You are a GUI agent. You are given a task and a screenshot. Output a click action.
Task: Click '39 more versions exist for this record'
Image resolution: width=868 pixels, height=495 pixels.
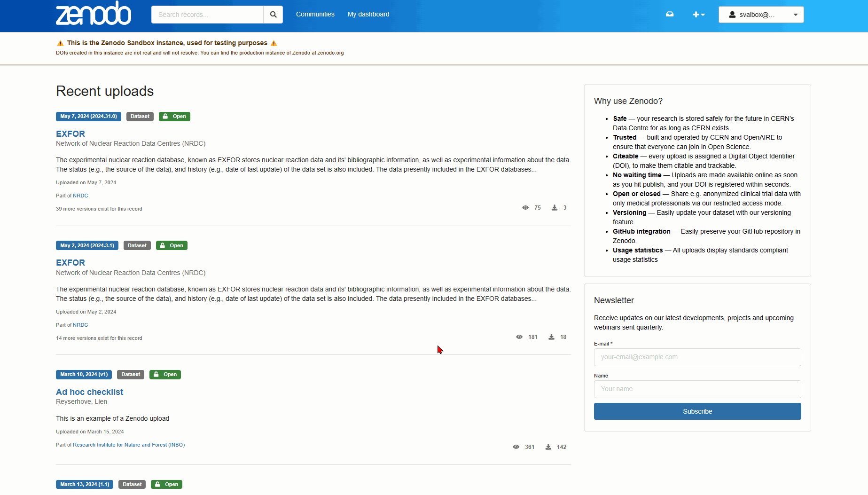(99, 209)
